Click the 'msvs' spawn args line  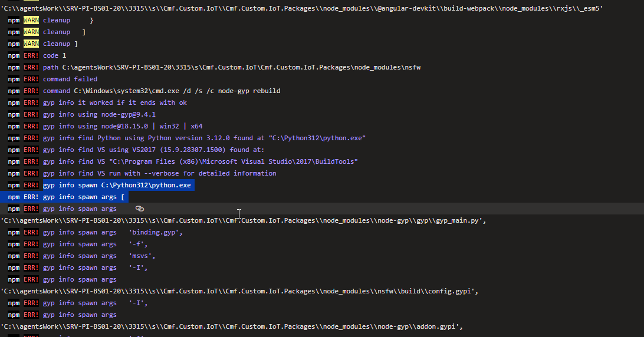[82, 256]
